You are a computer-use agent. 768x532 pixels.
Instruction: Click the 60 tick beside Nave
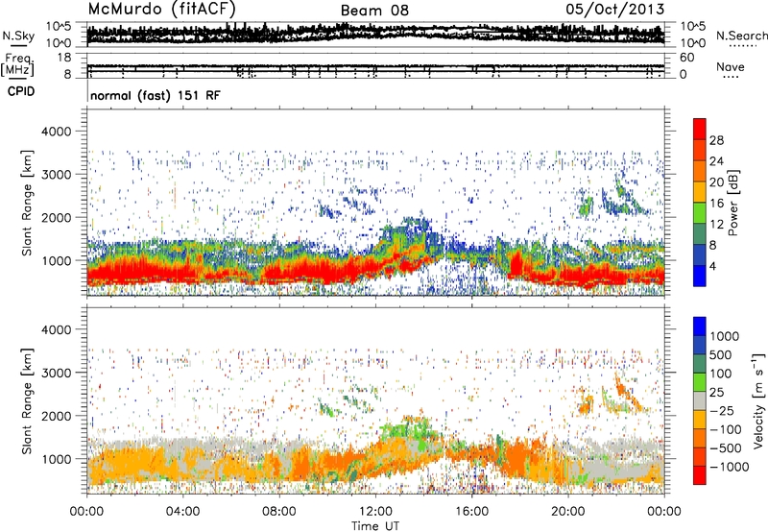click(686, 58)
